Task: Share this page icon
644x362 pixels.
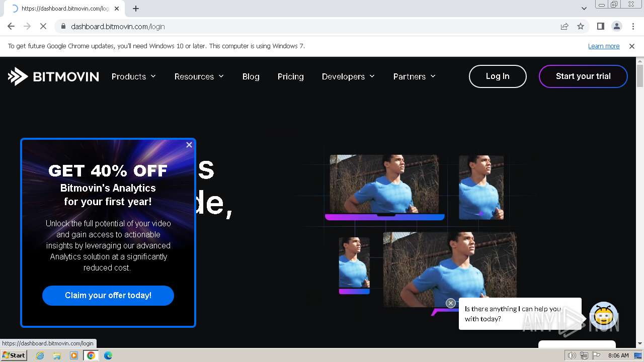Action: coord(565,27)
